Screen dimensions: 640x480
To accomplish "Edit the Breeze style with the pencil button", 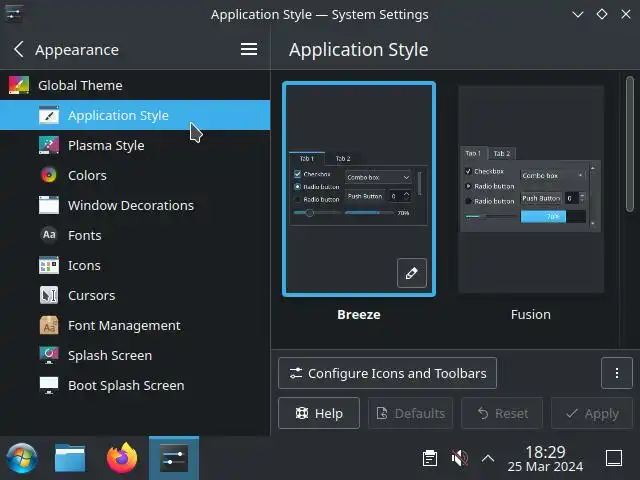I will (411, 273).
